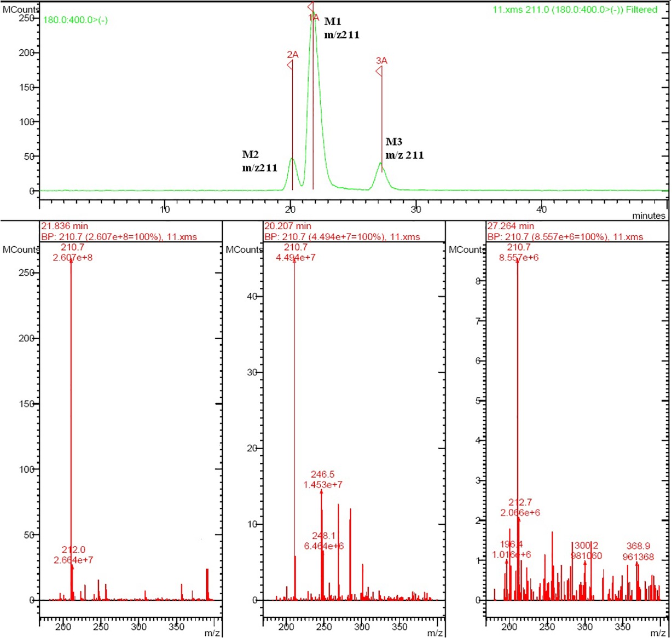Click the 212.7 2.066e+6 peak annotation

(x=520, y=507)
